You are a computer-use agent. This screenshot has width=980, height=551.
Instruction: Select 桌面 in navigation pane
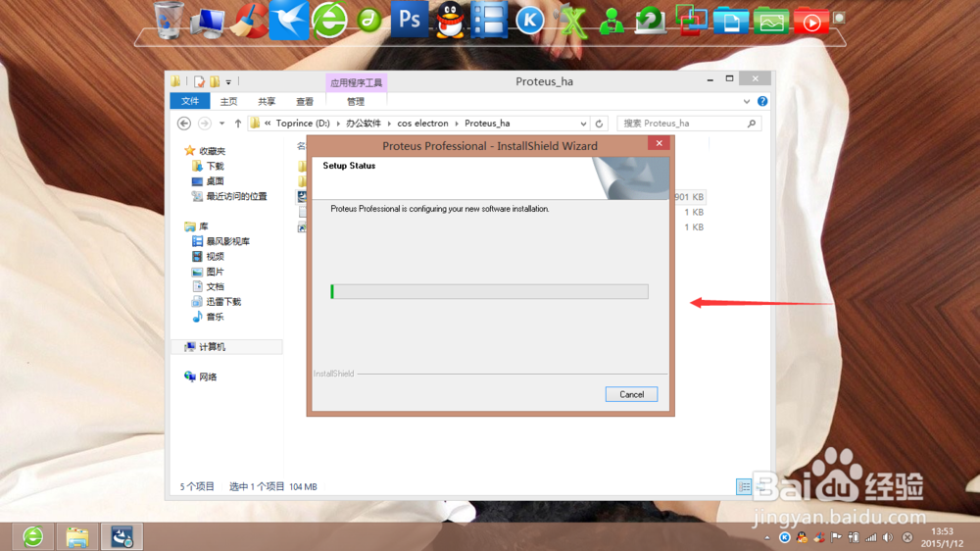tap(215, 181)
